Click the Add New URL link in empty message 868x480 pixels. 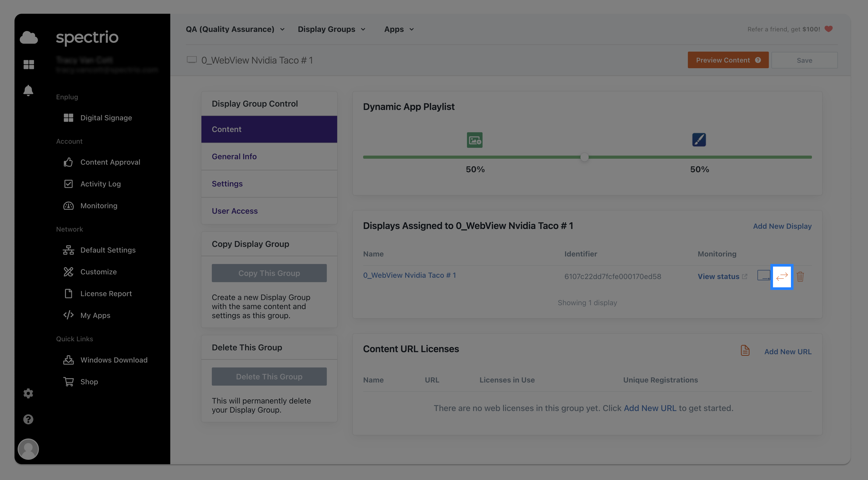(x=650, y=408)
